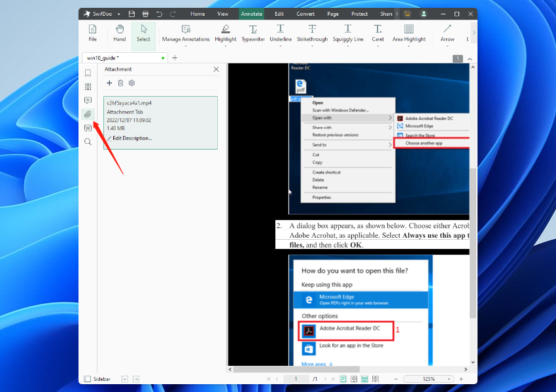Click the page number input field

[x=296, y=379]
